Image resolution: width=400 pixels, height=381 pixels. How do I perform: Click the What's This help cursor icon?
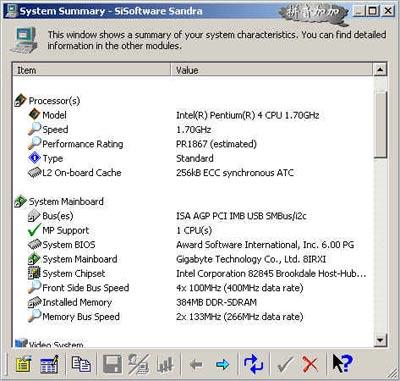tap(342, 363)
